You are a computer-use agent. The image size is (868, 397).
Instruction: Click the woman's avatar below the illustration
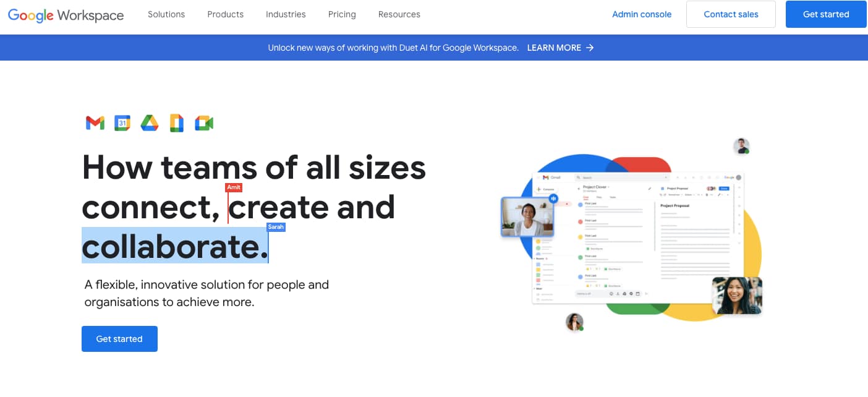point(574,322)
